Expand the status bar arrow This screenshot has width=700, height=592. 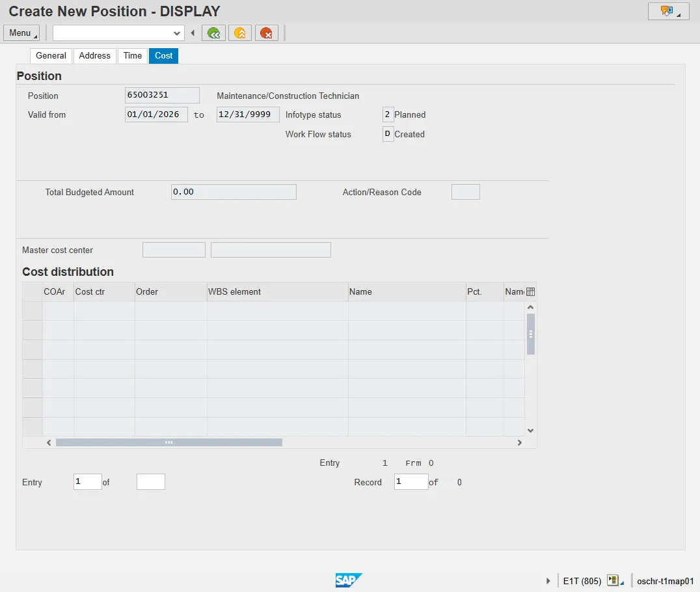point(548,581)
